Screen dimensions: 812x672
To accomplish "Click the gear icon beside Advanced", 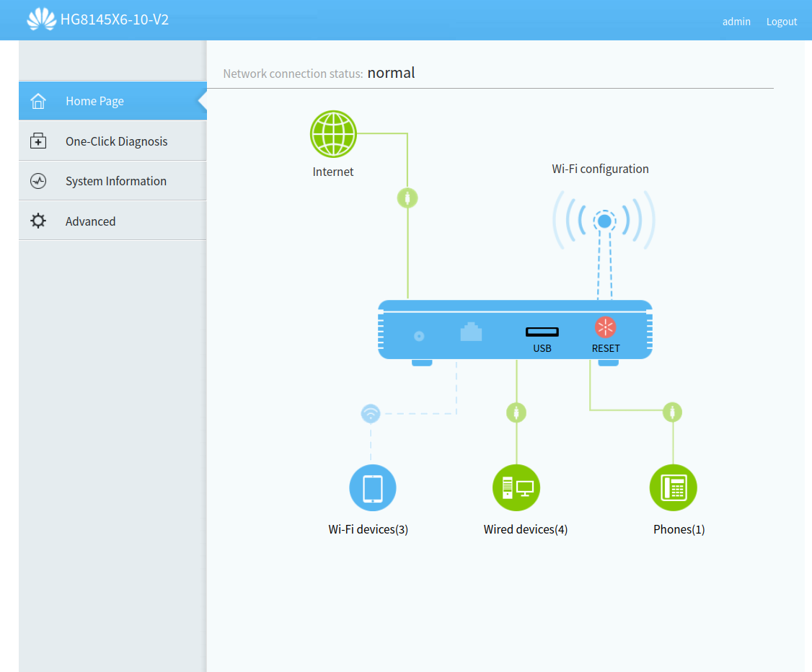I will click(x=37, y=221).
